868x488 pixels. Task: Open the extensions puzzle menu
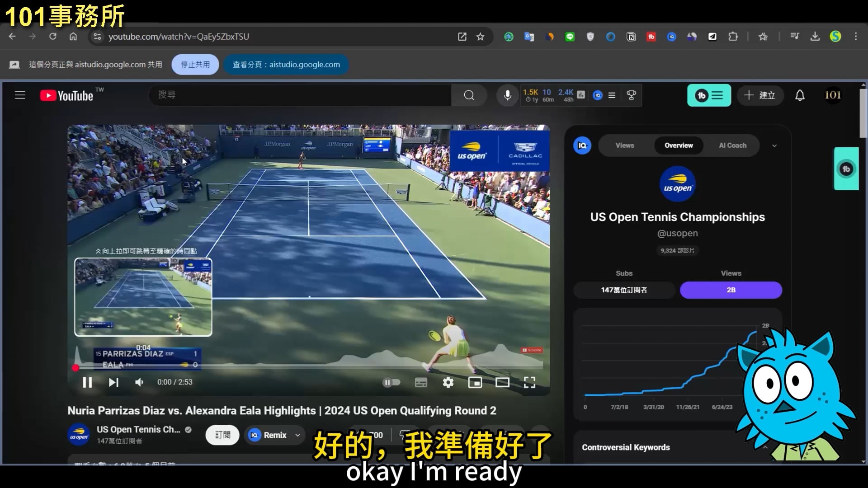[x=733, y=37]
